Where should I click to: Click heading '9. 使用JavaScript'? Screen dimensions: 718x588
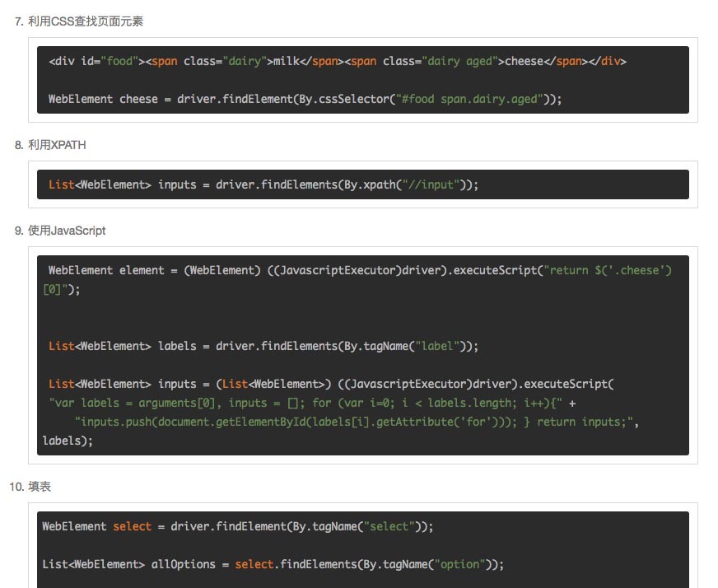(x=60, y=231)
